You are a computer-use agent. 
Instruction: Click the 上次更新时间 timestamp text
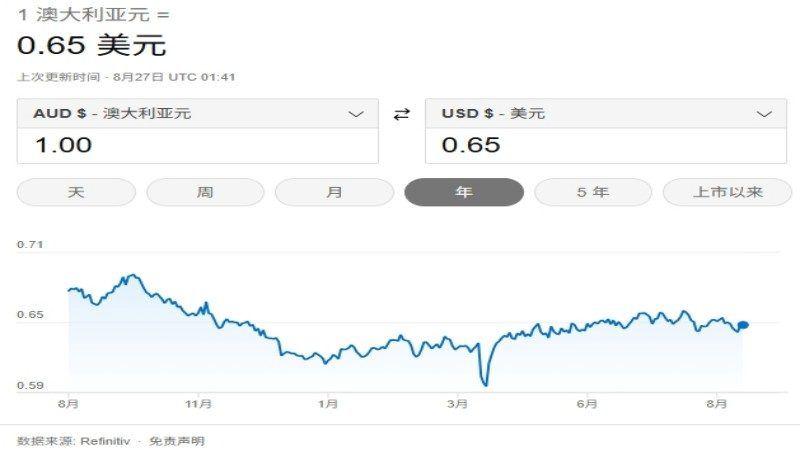click(x=126, y=77)
